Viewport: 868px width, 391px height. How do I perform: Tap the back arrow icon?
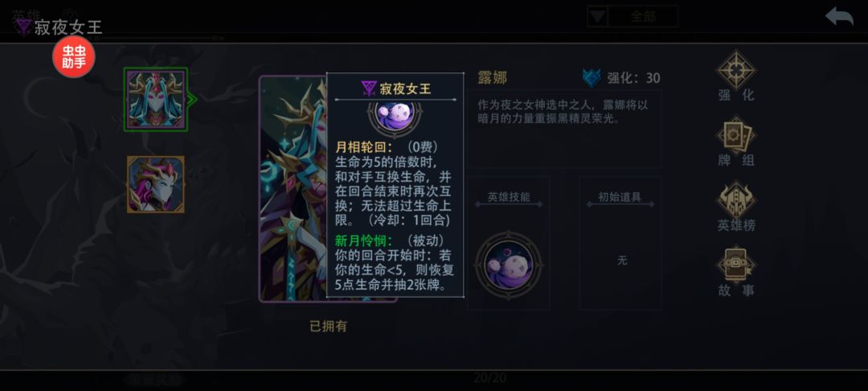coord(839,17)
